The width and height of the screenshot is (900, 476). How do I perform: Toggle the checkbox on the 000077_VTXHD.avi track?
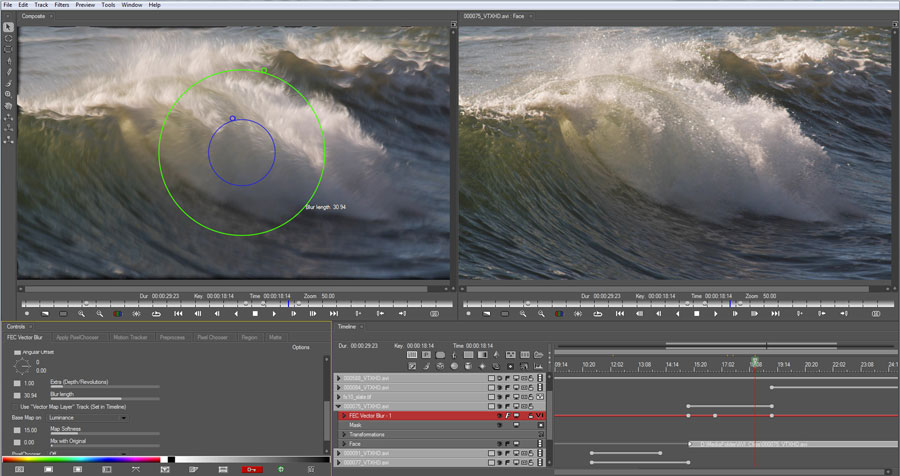click(491, 463)
